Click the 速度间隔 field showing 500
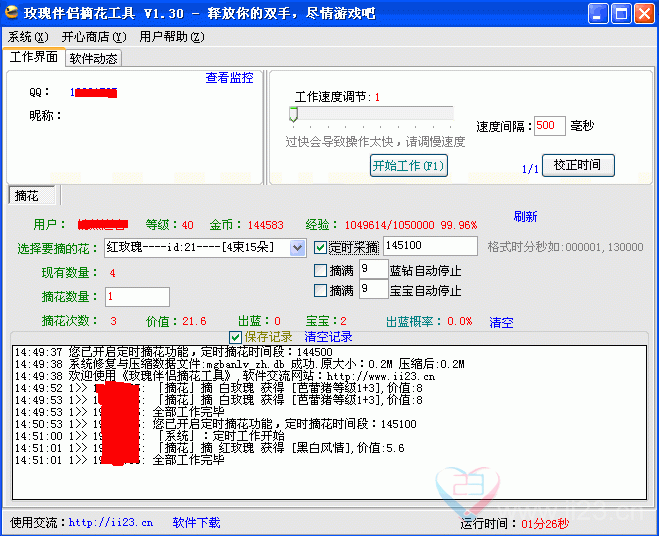The width and height of the screenshot is (659, 536). (550, 126)
